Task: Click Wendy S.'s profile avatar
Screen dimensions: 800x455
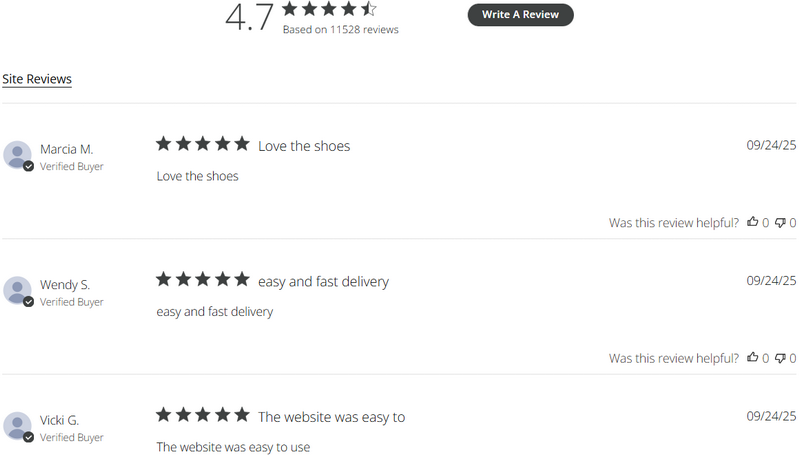Action: (x=18, y=290)
